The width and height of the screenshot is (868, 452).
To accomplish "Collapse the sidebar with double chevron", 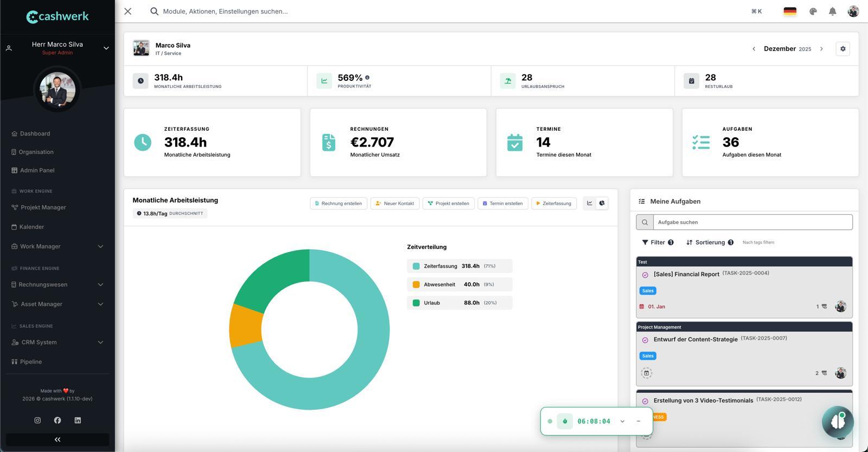I will point(58,440).
